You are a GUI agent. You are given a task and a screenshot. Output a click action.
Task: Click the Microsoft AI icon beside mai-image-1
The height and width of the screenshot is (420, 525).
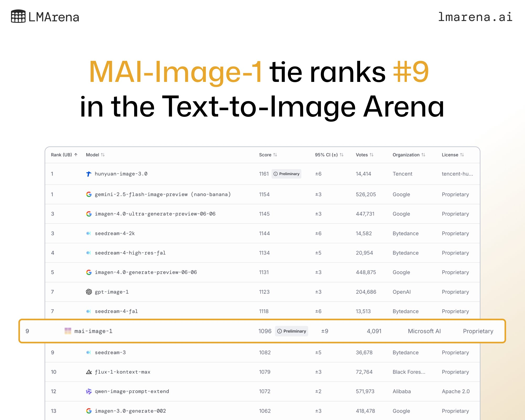pyautogui.click(x=68, y=331)
